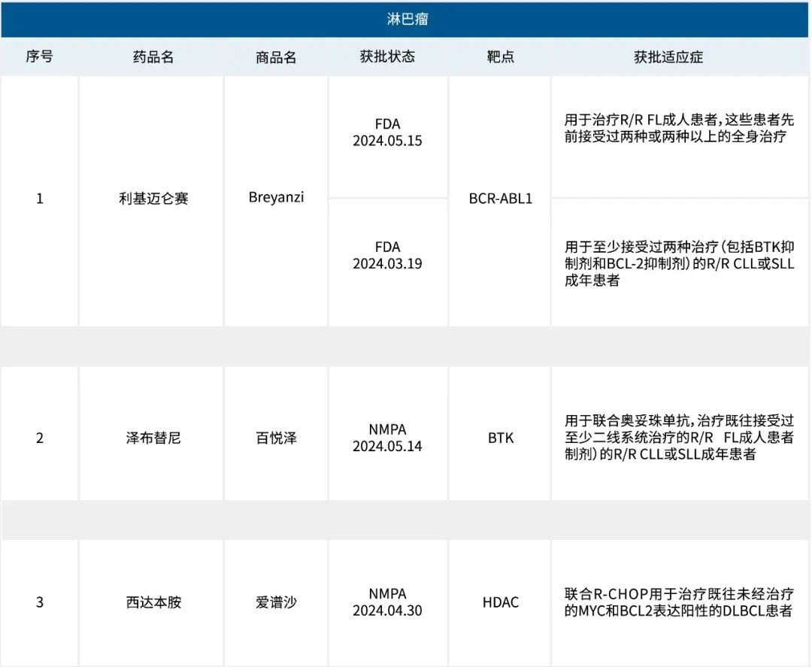Click serial number 3 in the table

(39, 602)
